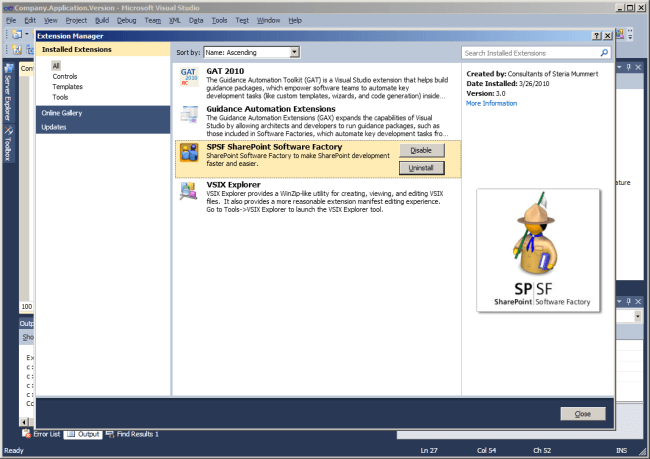Expand the Online Gallery section
Screen dimensions: 650x459
[x=103, y=113]
